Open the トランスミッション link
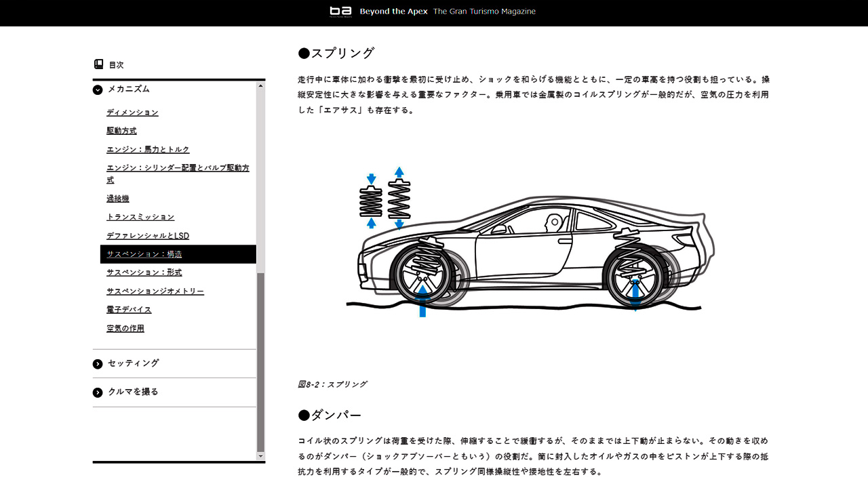Viewport: 868px width, 488px height. [140, 217]
